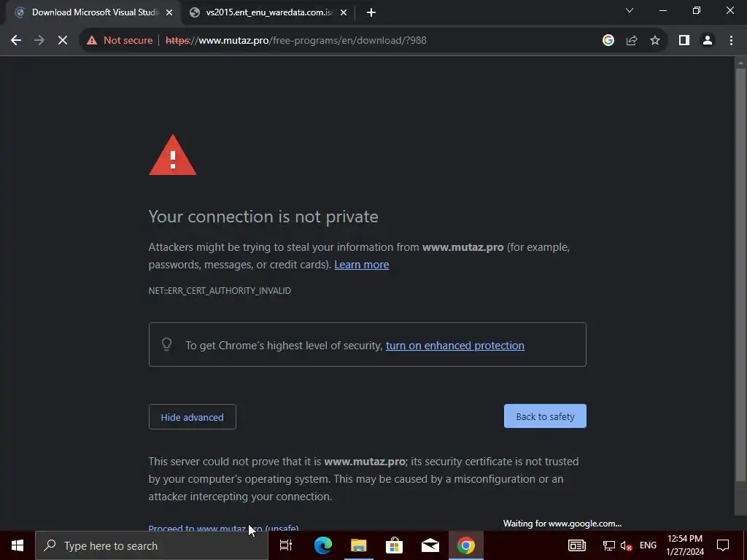Switch to vs2015.ent_enu_waredata.com tab

tap(268, 12)
